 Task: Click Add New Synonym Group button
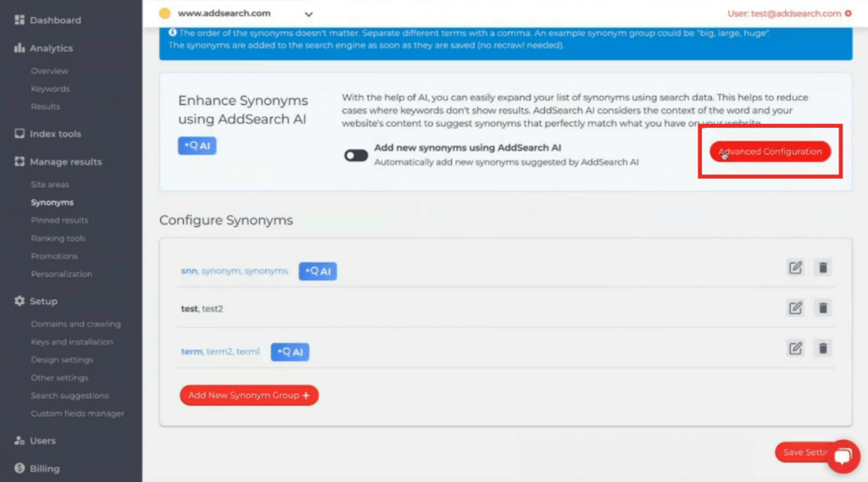tap(249, 395)
